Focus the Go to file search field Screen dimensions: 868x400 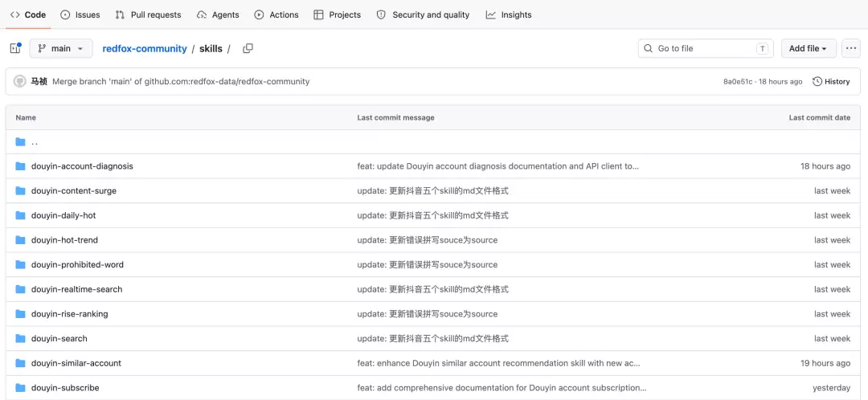click(x=706, y=48)
